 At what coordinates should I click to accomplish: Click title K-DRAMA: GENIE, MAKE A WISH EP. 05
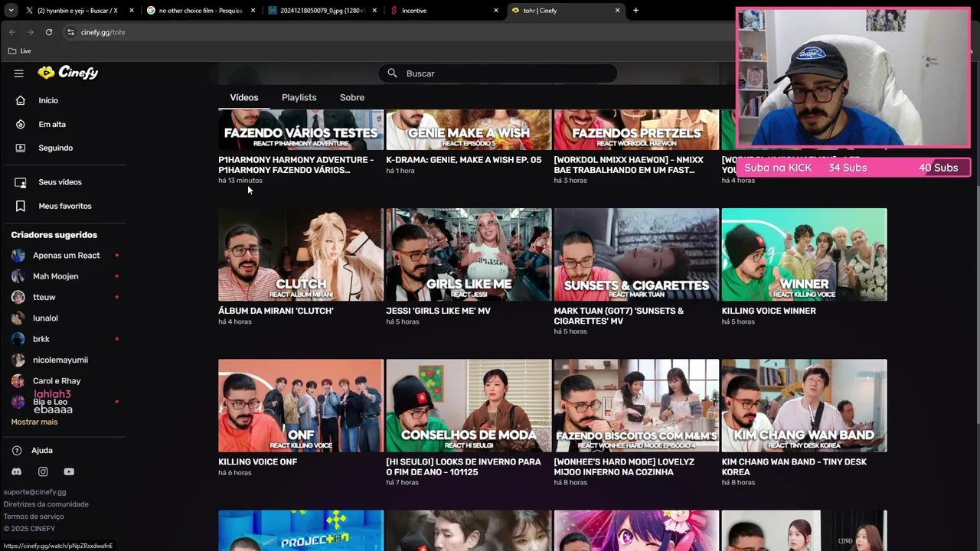pos(464,160)
